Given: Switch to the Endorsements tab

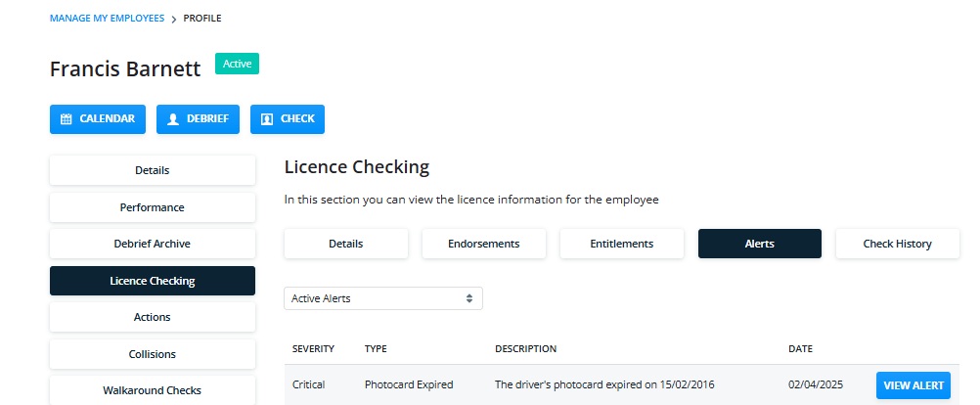Looking at the screenshot, I should coord(484,244).
